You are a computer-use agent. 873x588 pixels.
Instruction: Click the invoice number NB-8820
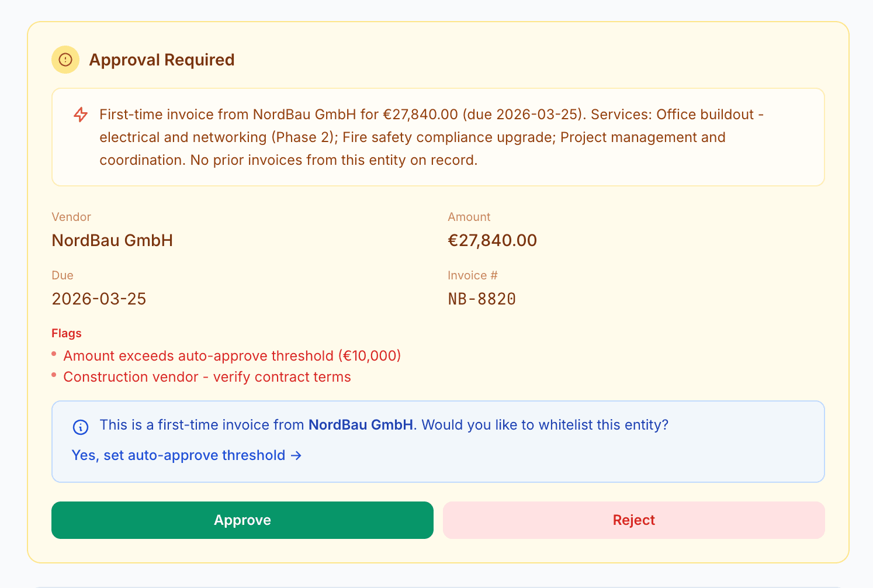tap(481, 299)
